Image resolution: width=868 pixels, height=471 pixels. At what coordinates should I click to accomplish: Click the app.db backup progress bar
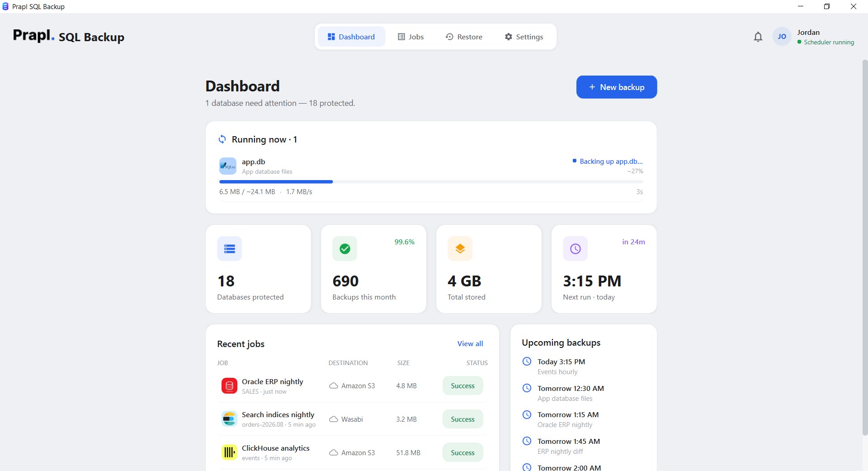coord(431,182)
